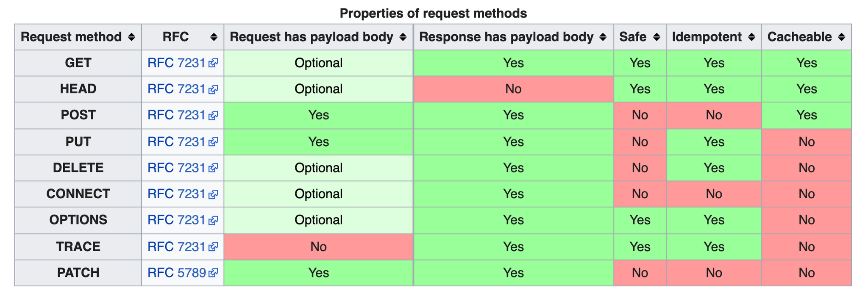868x299 pixels.
Task: Open the RFC 5789 link for PATCH
Action: 177,273
